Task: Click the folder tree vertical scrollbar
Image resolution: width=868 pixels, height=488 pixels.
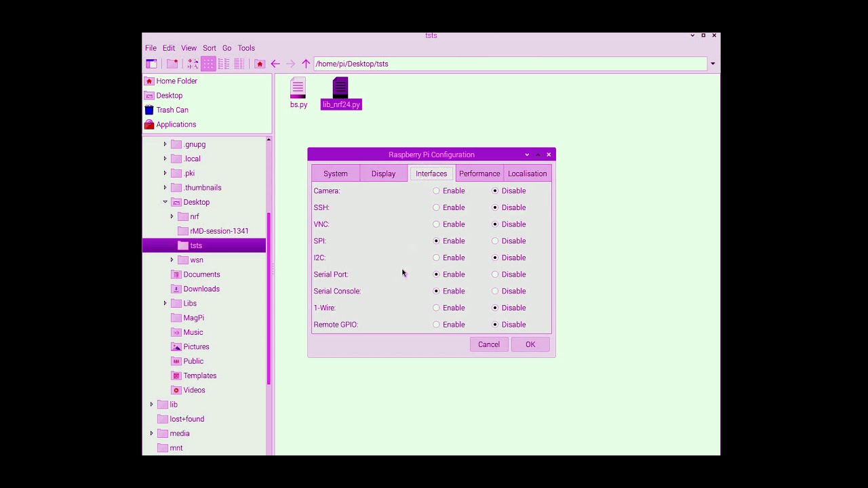Action: pos(269,298)
